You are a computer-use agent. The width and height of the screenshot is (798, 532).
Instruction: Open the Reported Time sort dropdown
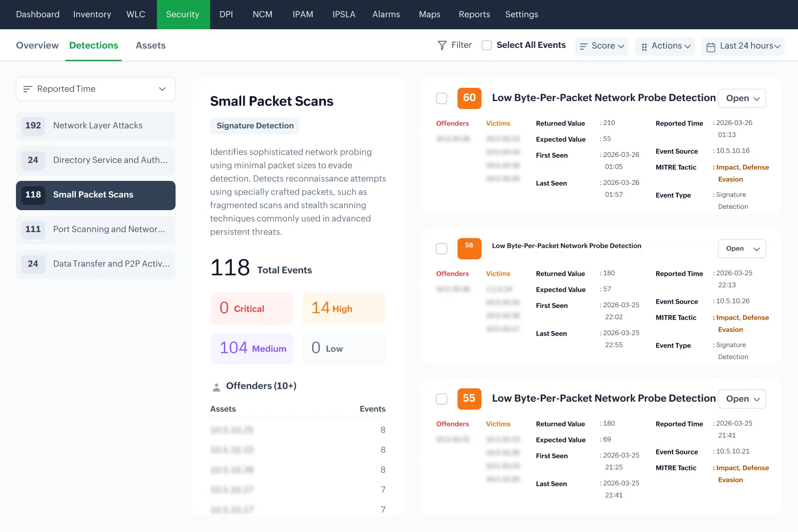coord(96,89)
